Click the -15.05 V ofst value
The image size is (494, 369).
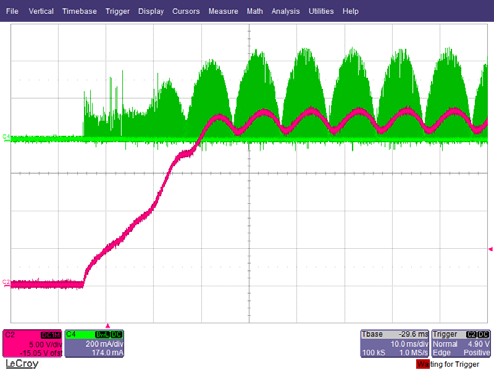(x=41, y=353)
